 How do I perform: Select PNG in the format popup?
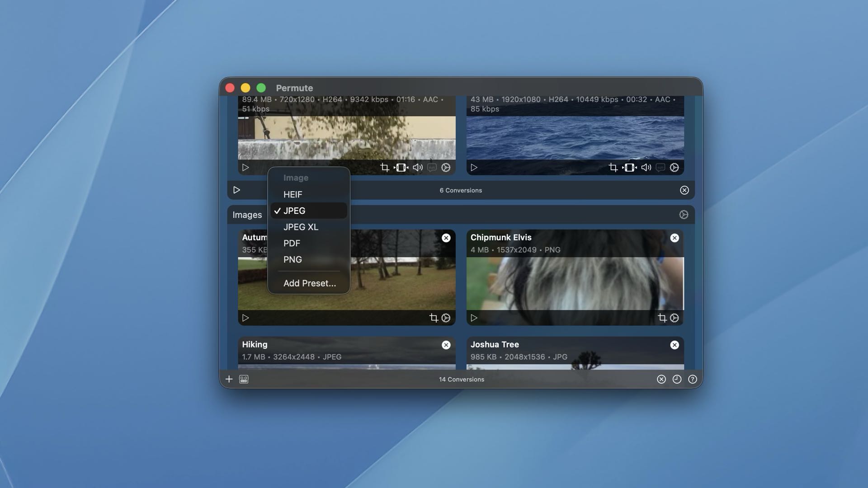point(309,259)
